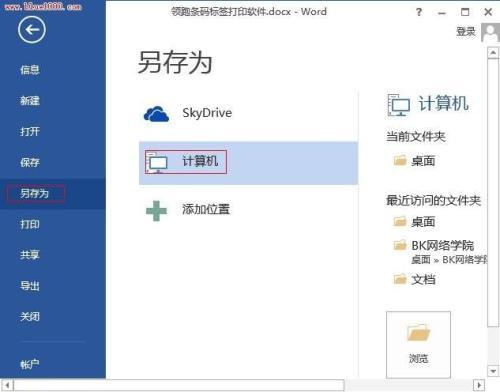Click the horizontal scrollbar right arrow

pos(479,385)
